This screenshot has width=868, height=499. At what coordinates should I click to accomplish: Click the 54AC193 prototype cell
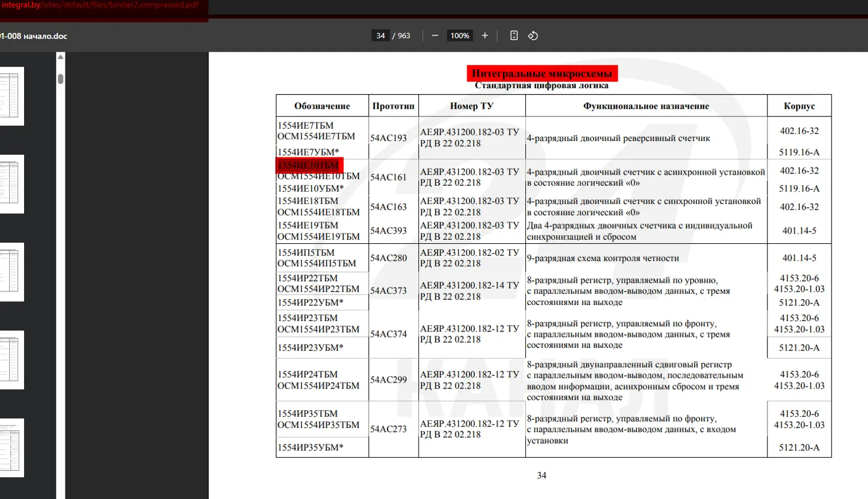click(x=388, y=138)
